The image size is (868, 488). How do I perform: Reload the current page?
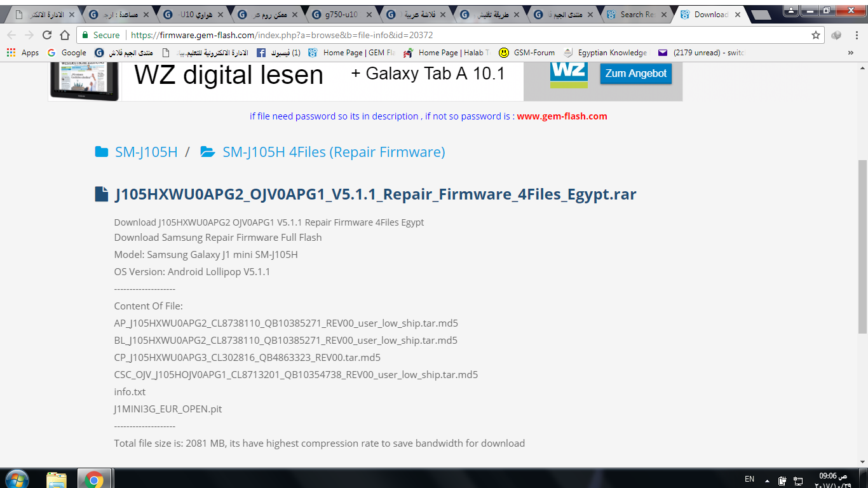pyautogui.click(x=47, y=36)
